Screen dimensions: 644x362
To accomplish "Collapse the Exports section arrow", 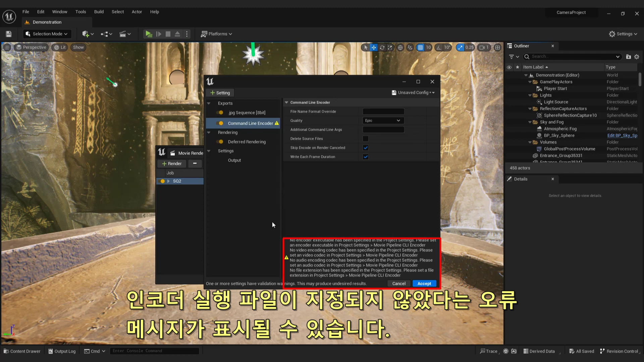I will click(x=209, y=103).
